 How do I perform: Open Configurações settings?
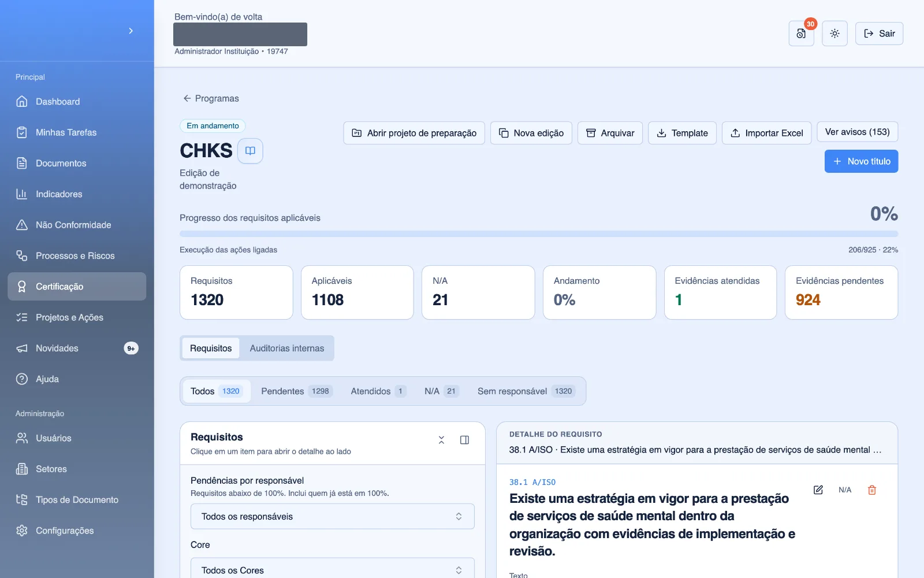[77, 531]
